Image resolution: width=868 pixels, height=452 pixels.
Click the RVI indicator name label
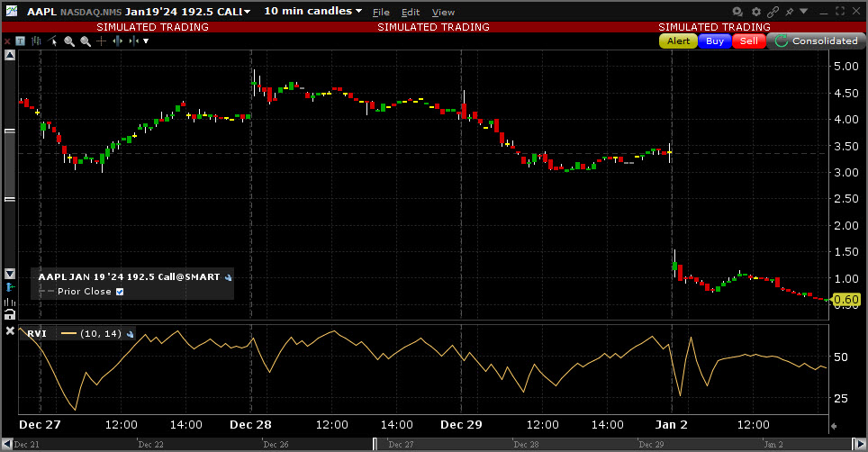click(x=37, y=334)
